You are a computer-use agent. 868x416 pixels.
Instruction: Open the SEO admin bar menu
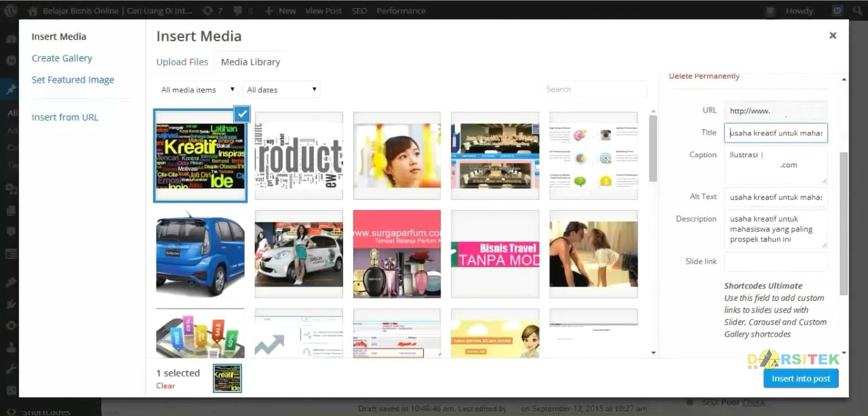[360, 11]
